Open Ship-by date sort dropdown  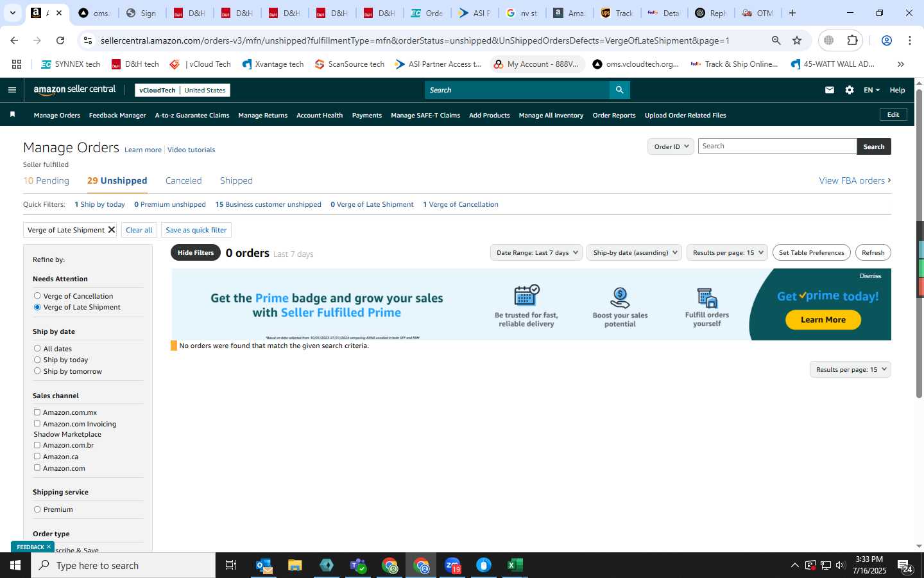(x=634, y=252)
